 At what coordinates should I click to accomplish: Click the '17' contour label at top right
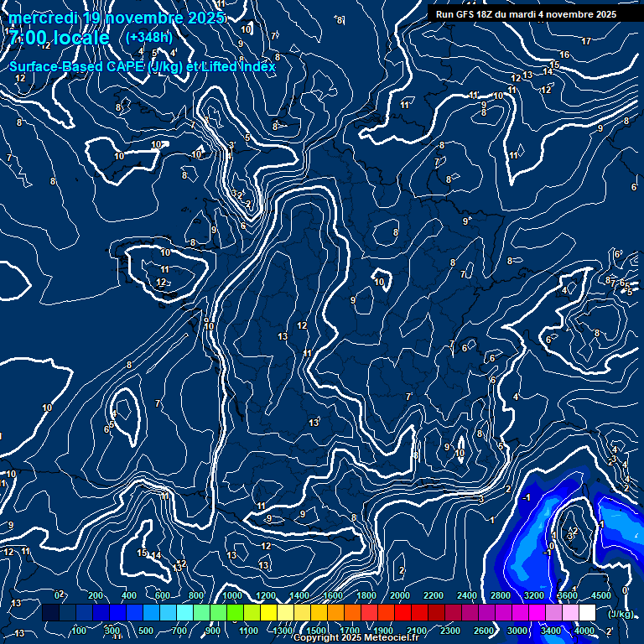(x=586, y=41)
